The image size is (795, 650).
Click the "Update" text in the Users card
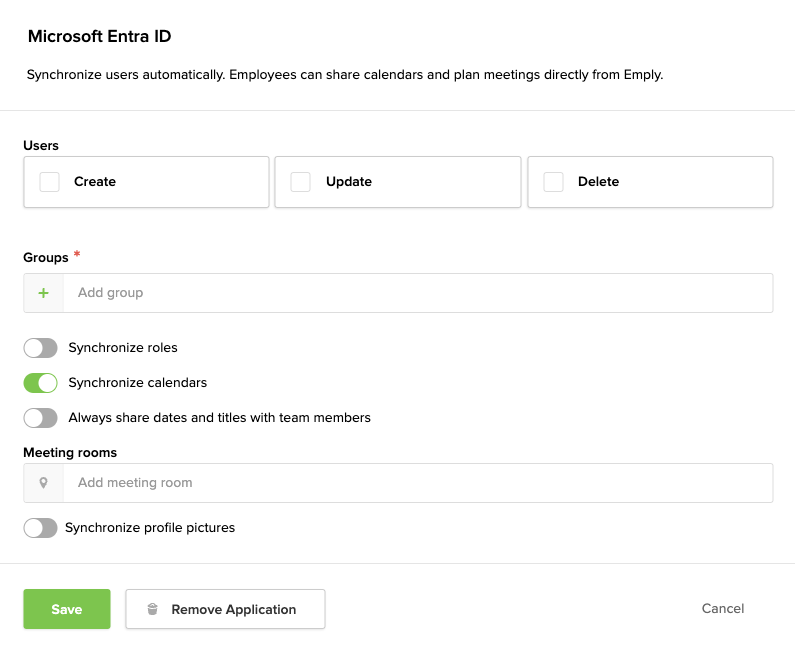point(349,182)
